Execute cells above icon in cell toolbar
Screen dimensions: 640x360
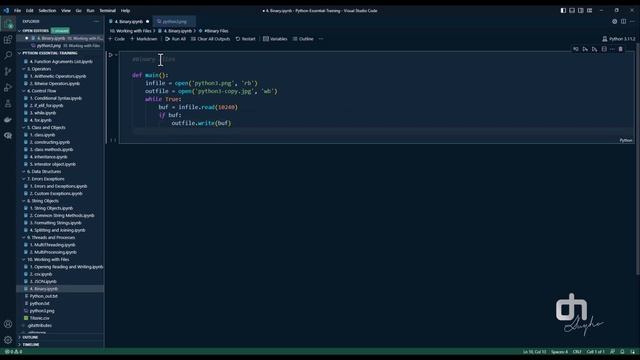[x=585, y=49]
